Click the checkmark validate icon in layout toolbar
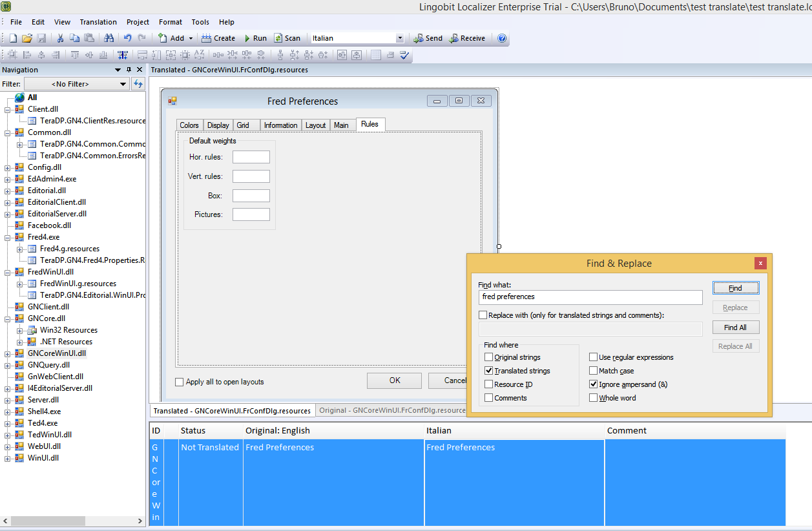Image resolution: width=812 pixels, height=531 pixels. (x=405, y=56)
